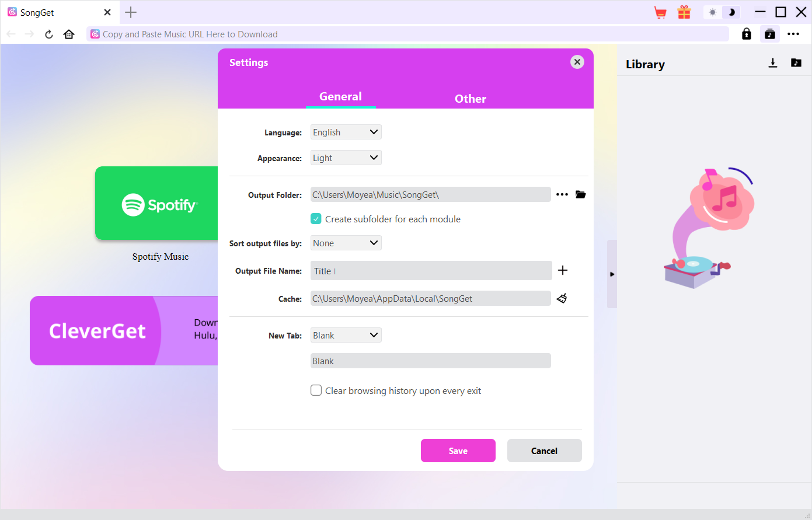Click the music URL address field
This screenshot has width=812, height=520.
coord(409,34)
